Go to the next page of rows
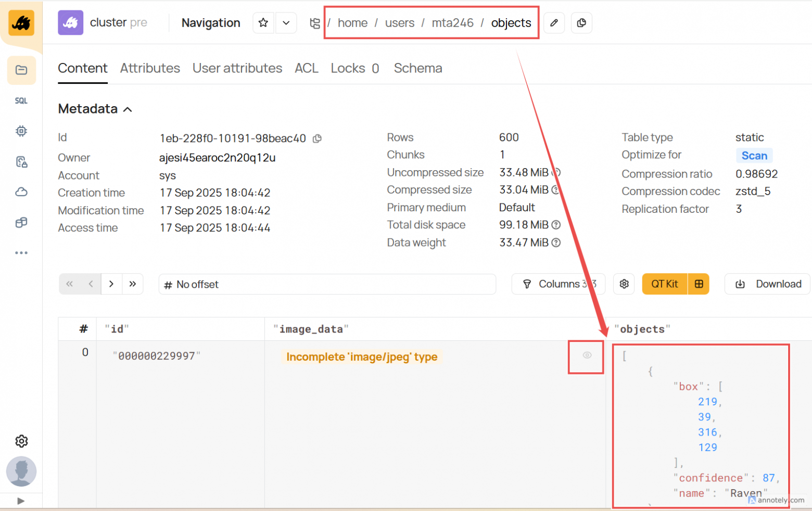This screenshot has height=511, width=812. [x=111, y=284]
